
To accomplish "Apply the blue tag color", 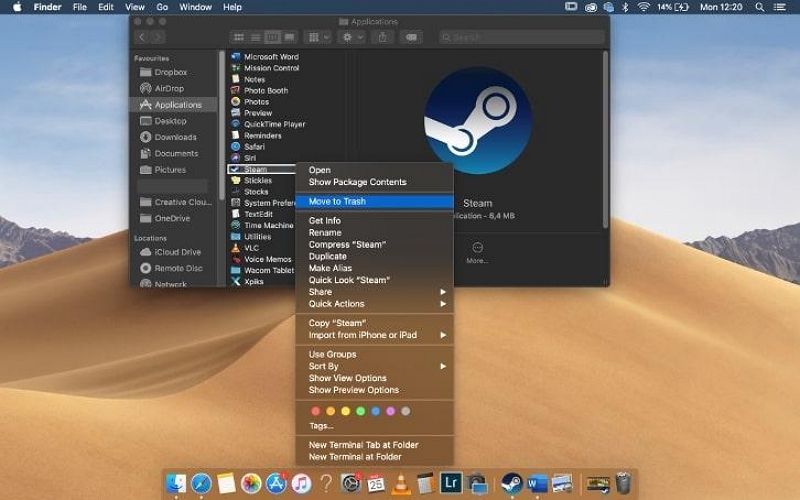I will point(376,411).
